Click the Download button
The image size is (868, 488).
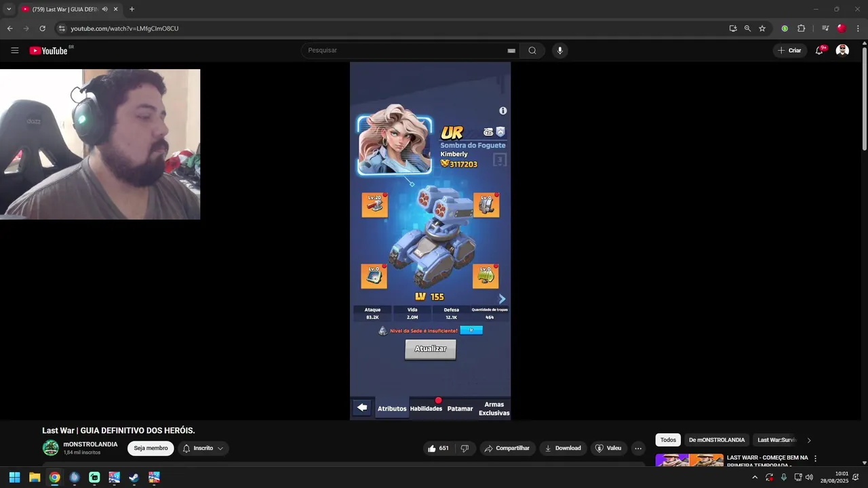(x=563, y=448)
